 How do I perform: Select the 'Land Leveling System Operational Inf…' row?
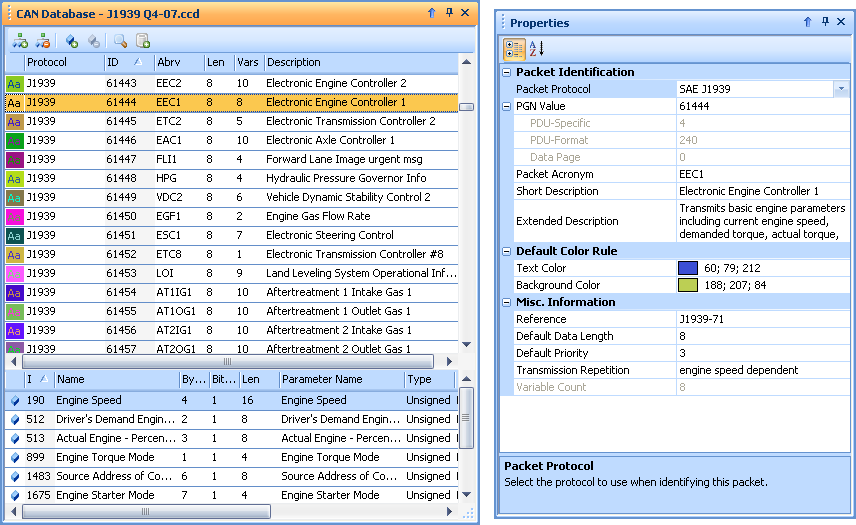coord(231,273)
